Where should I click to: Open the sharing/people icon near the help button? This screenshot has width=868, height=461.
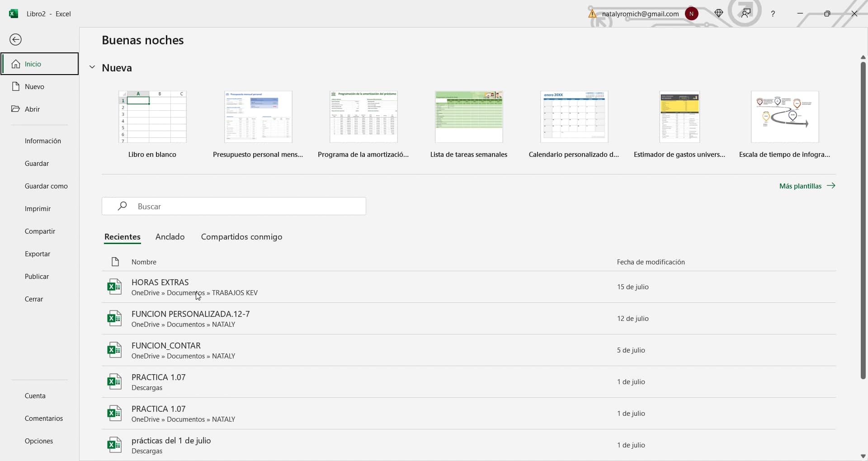click(x=746, y=14)
